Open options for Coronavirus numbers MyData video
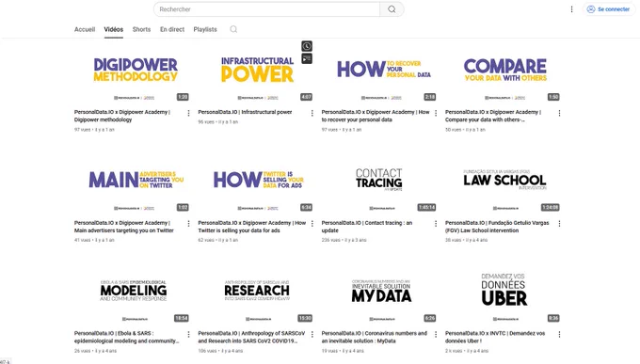This screenshot has height=364, width=640. [436, 334]
